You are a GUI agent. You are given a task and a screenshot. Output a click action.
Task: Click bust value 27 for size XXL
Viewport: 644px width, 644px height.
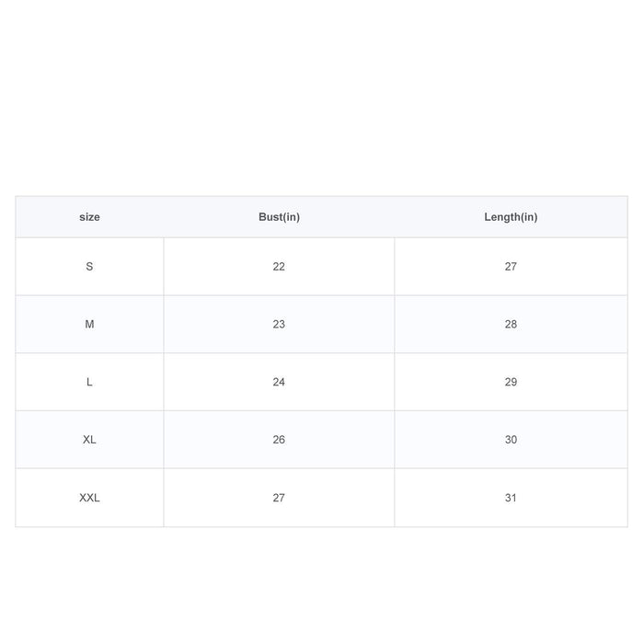click(x=279, y=498)
